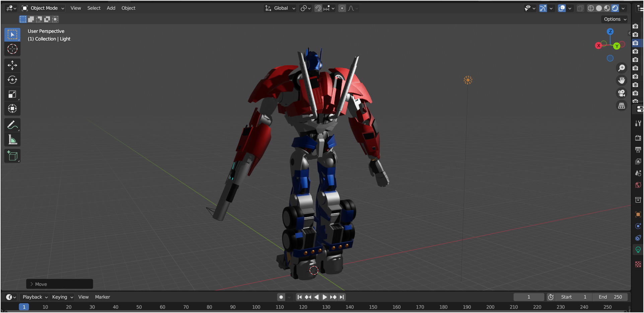This screenshot has width=644, height=313.
Task: Set selection mode to Subtract
Action: click(39, 19)
